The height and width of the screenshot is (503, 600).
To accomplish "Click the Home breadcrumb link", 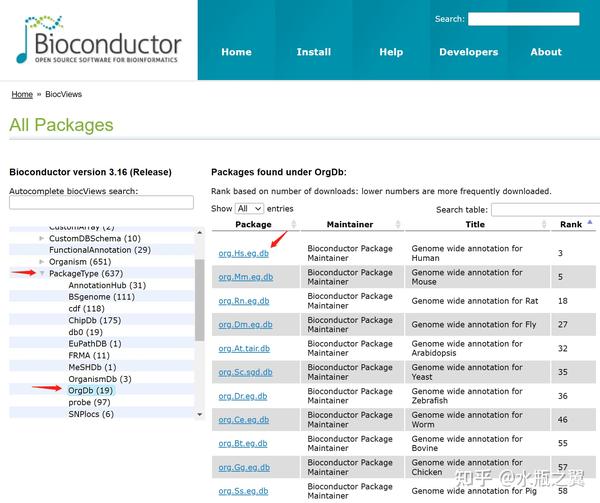I will coord(22,94).
